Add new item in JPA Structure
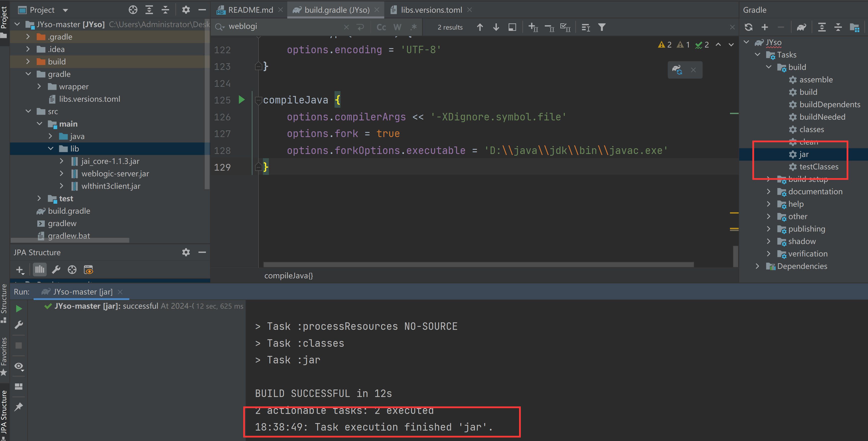This screenshot has width=868, height=441. click(20, 270)
